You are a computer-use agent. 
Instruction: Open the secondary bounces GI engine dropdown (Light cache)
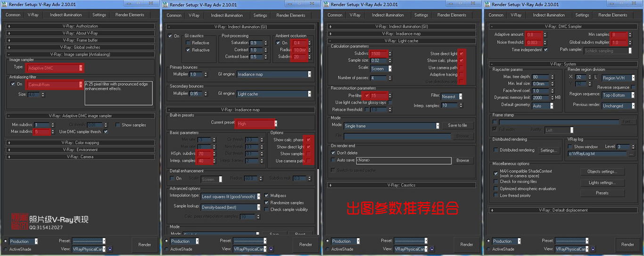[274, 94]
